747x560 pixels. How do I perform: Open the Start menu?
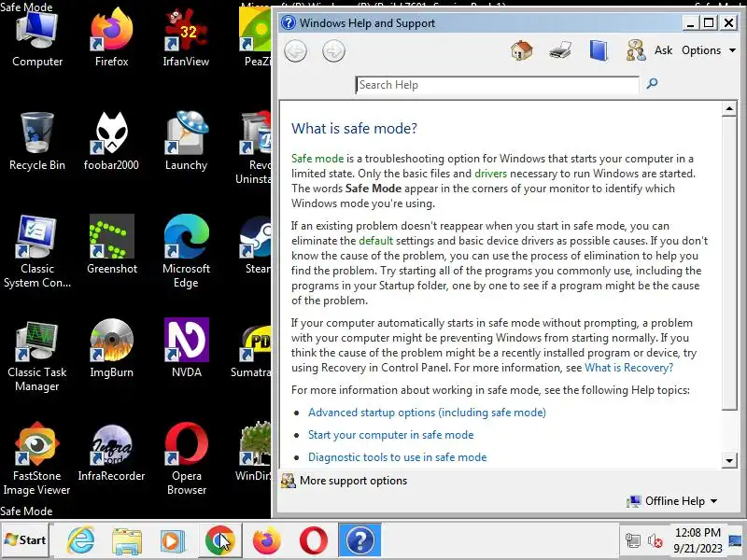coord(25,540)
